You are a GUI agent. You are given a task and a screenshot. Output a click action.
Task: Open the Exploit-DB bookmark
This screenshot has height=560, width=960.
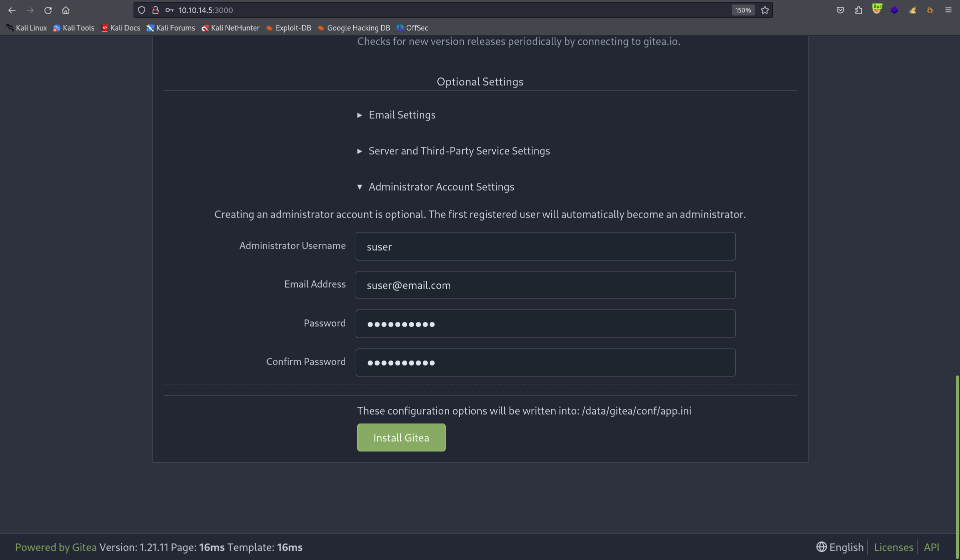[288, 28]
